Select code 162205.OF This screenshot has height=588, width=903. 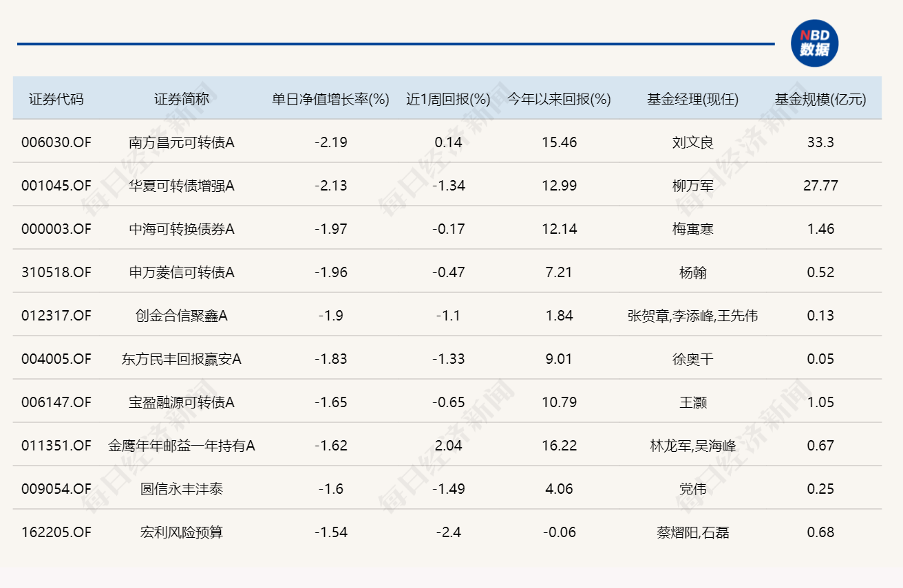click(58, 532)
